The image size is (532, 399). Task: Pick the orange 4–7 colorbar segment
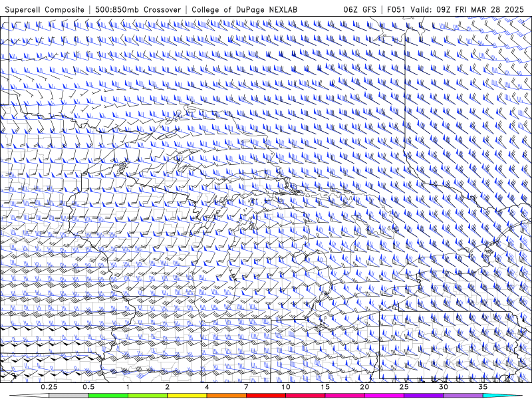[226, 396]
